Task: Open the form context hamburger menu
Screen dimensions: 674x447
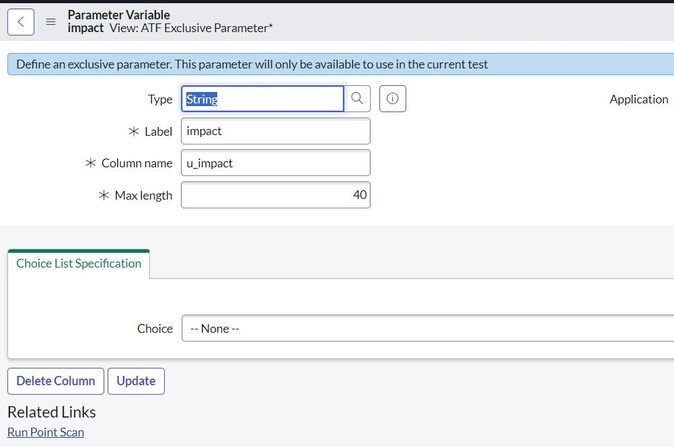Action: coord(51,21)
